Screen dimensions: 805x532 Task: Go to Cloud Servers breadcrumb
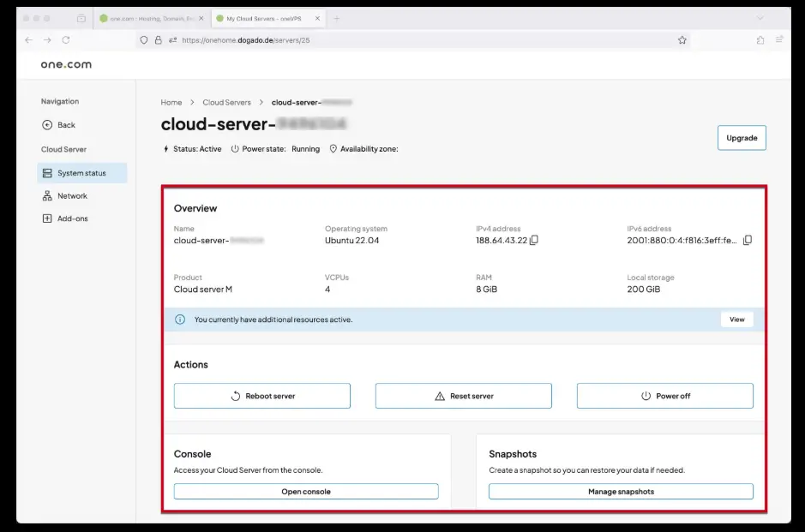[227, 103]
